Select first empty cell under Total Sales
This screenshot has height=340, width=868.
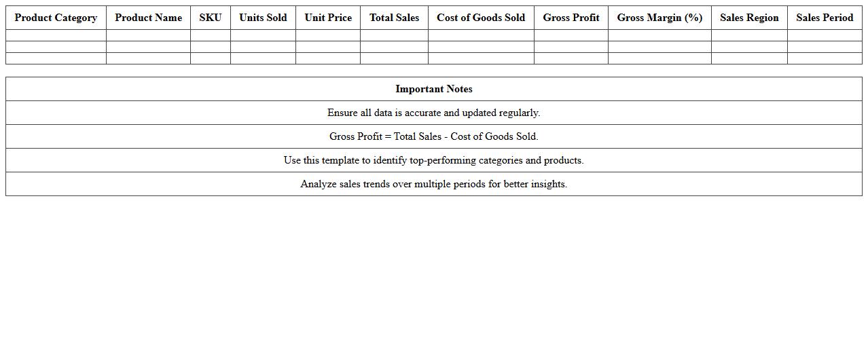click(394, 35)
